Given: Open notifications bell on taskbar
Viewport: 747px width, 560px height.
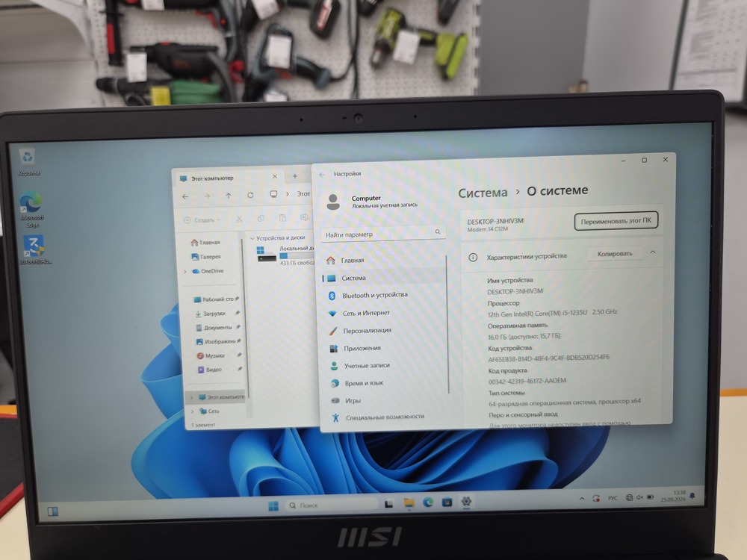Looking at the screenshot, I should click(x=692, y=497).
